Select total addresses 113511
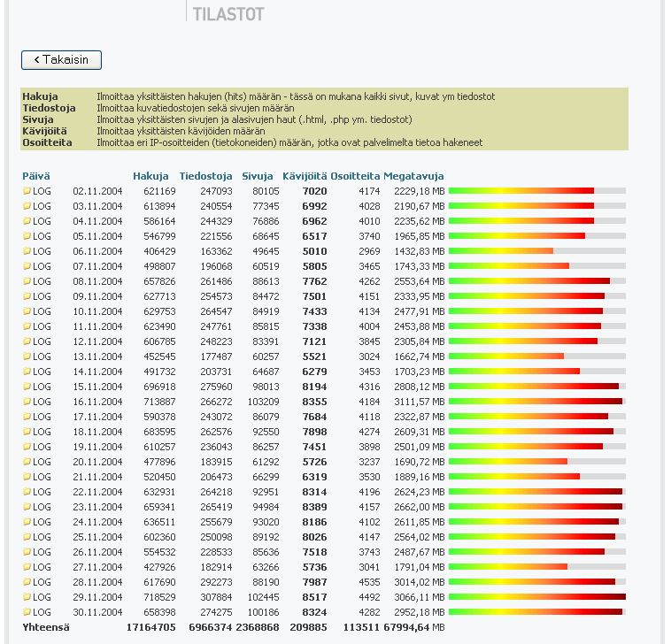This screenshot has width=671, height=644. click(361, 627)
